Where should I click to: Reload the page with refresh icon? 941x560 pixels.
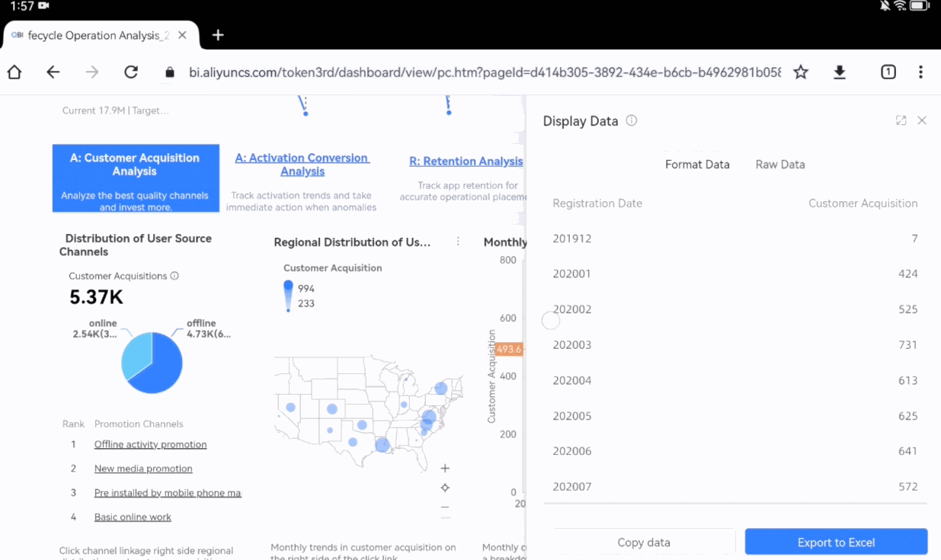click(131, 72)
